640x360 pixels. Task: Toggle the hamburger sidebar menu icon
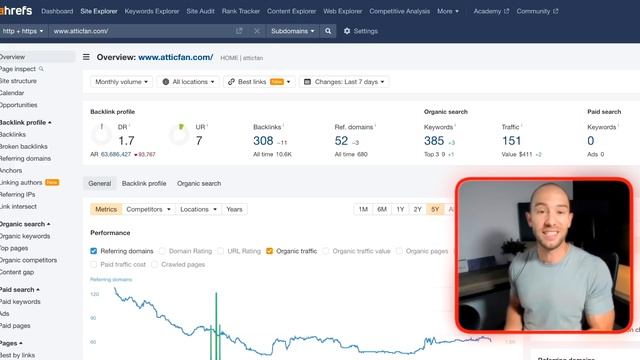86,57
